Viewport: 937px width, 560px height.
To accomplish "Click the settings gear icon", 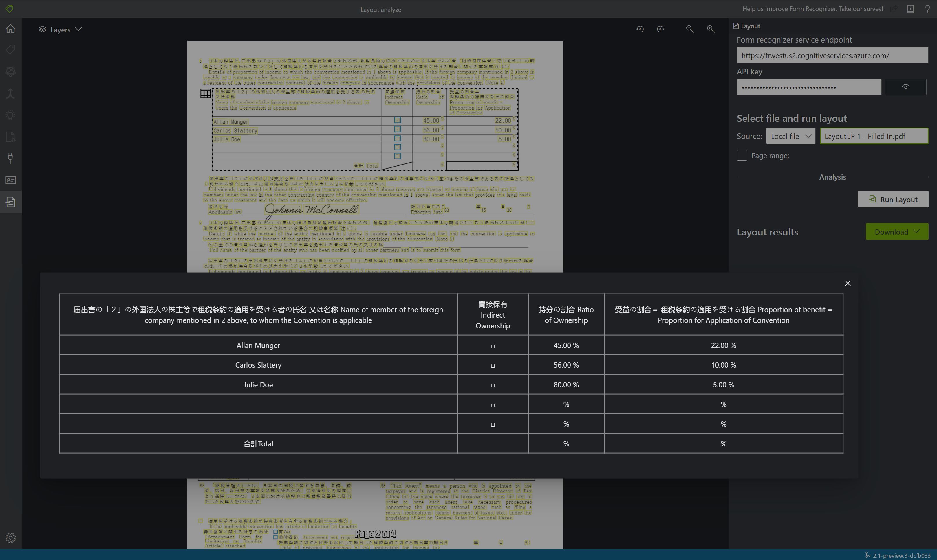I will point(10,537).
